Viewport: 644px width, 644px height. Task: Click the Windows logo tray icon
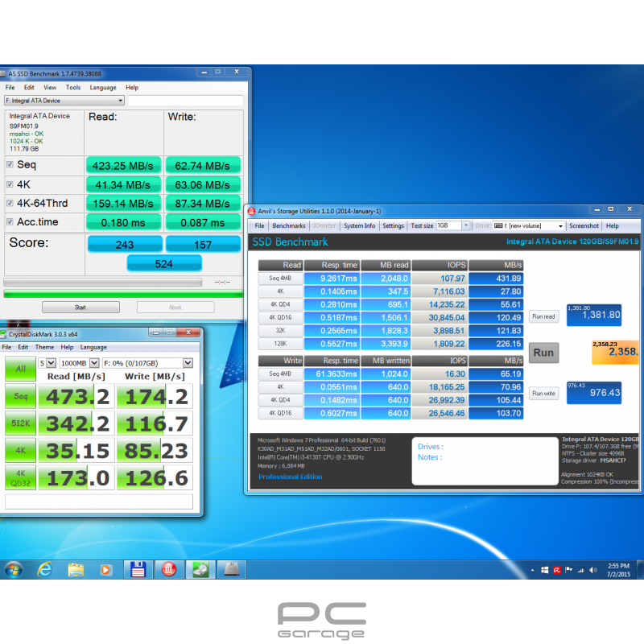click(x=545, y=570)
